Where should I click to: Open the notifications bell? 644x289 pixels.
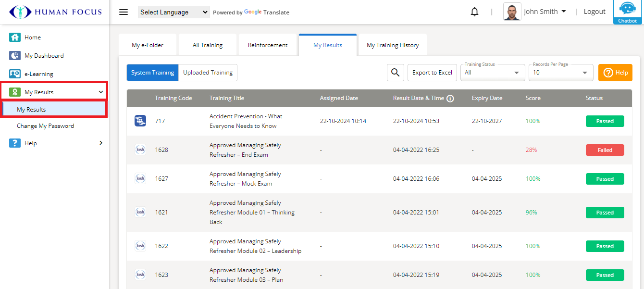tap(474, 12)
